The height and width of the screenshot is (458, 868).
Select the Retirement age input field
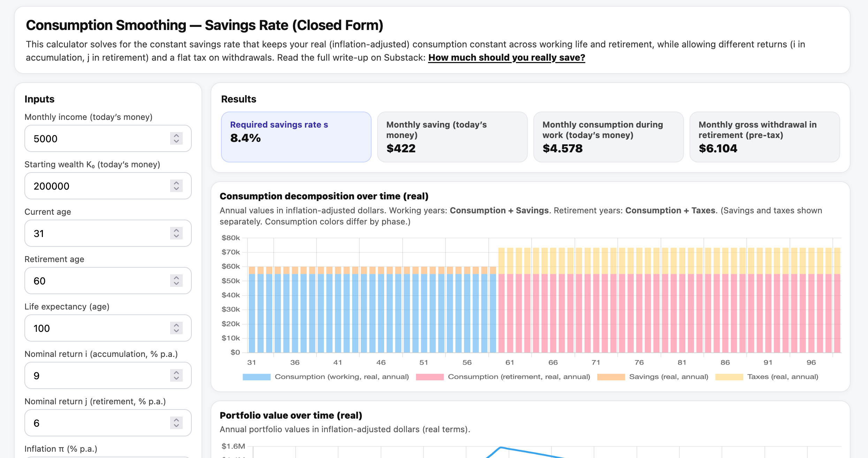click(x=98, y=281)
